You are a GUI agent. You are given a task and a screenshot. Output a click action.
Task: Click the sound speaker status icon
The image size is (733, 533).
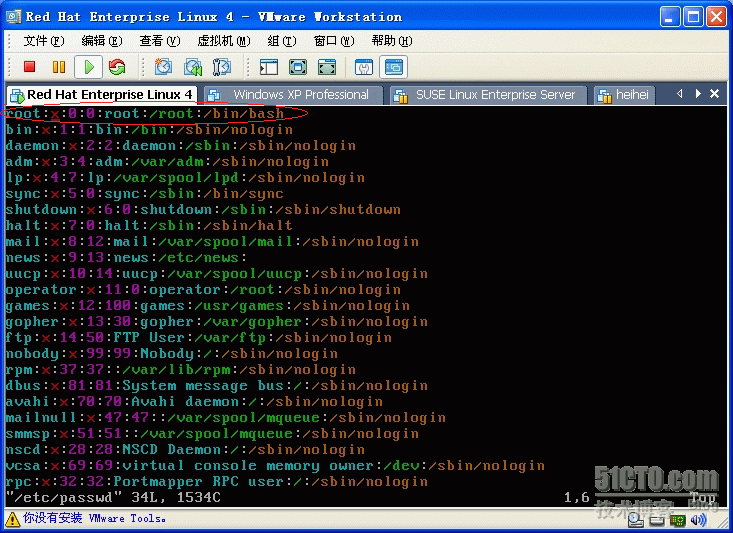[698, 519]
